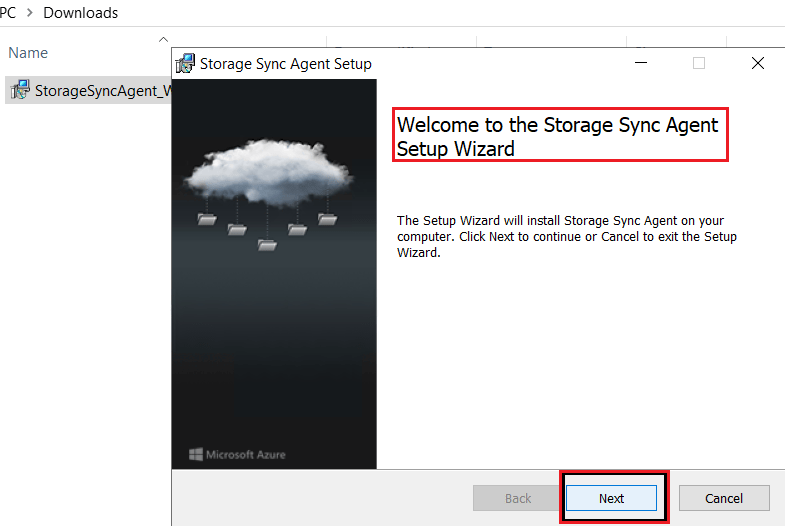Screen dimensions: 788x531
Task: Cancel the Storage Sync Agent Setup wizard
Action: (x=724, y=498)
